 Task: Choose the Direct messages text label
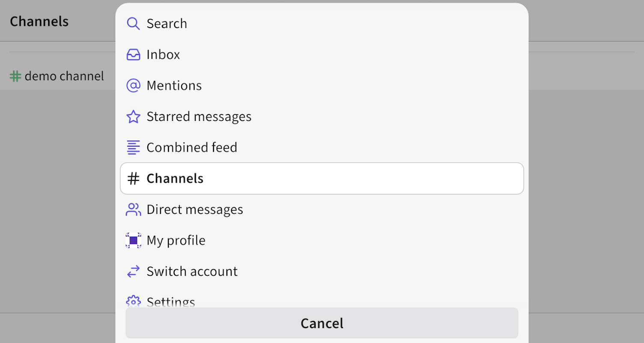pyautogui.click(x=194, y=209)
